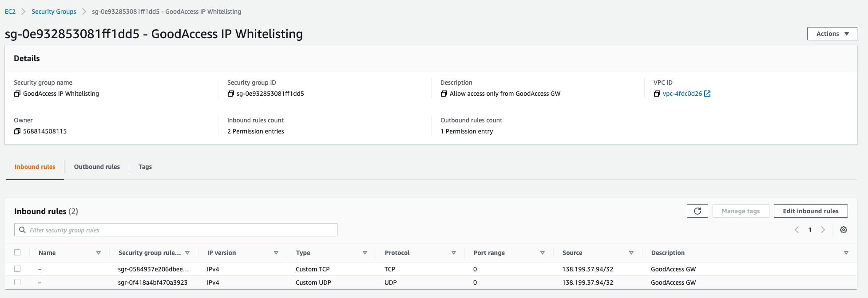The image size is (868, 298).
Task: Go to previous page of rules
Action: point(797,230)
